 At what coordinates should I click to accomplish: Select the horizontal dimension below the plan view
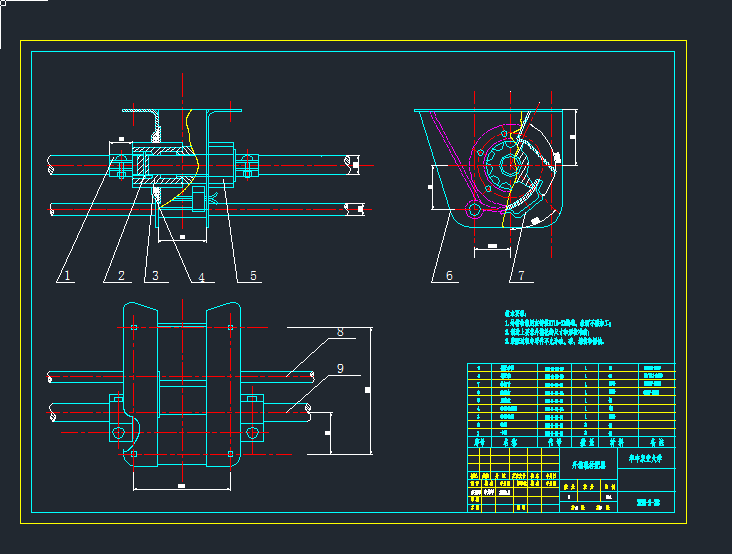[181, 486]
